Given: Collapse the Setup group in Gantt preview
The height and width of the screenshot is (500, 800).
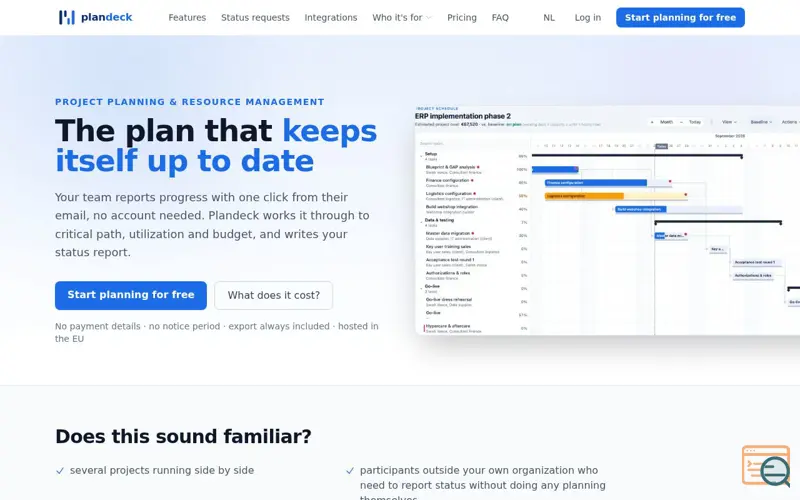Looking at the screenshot, I should [x=421, y=156].
